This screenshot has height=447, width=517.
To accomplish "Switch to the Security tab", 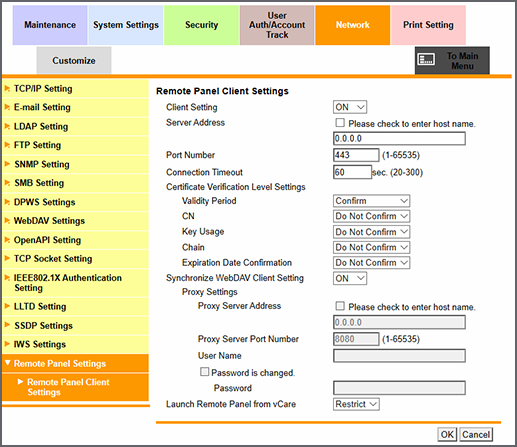I will pyautogui.click(x=201, y=25).
